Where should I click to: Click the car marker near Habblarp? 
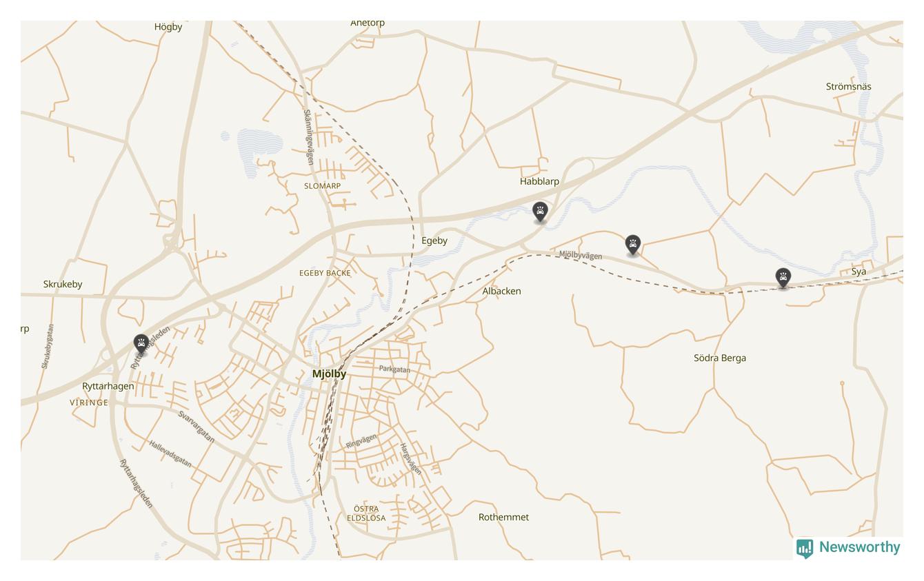(x=540, y=212)
